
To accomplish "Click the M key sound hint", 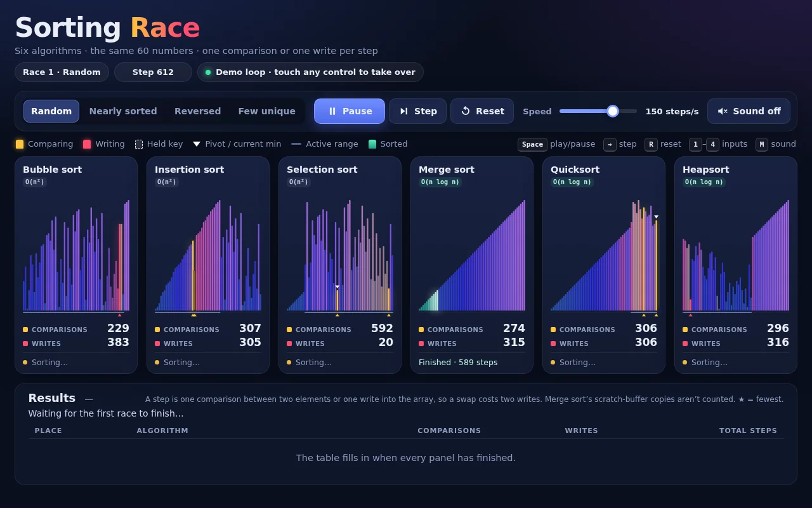I will click(x=762, y=144).
